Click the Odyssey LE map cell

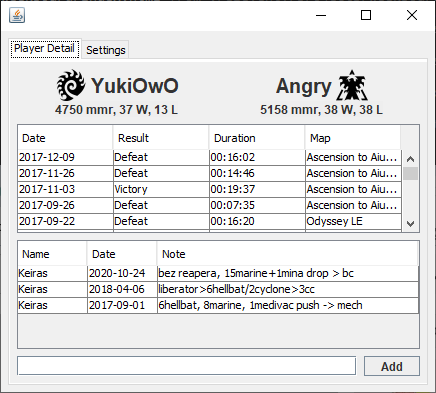[x=353, y=221]
